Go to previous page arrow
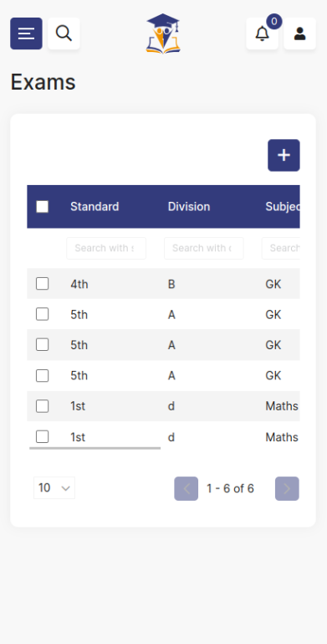The width and height of the screenshot is (327, 644). (186, 489)
